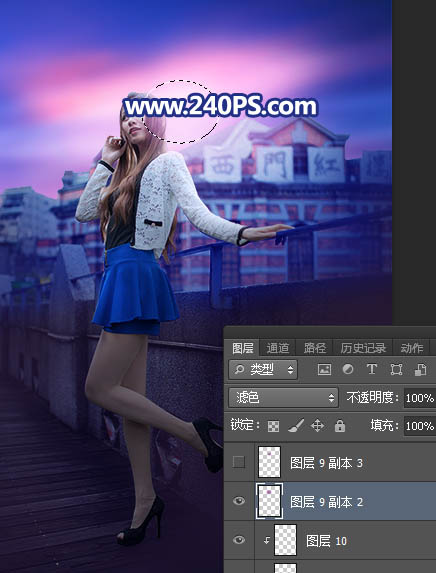This screenshot has width=436, height=573.
Task: Click the 不透明度 opacity value field
Action: click(x=420, y=398)
